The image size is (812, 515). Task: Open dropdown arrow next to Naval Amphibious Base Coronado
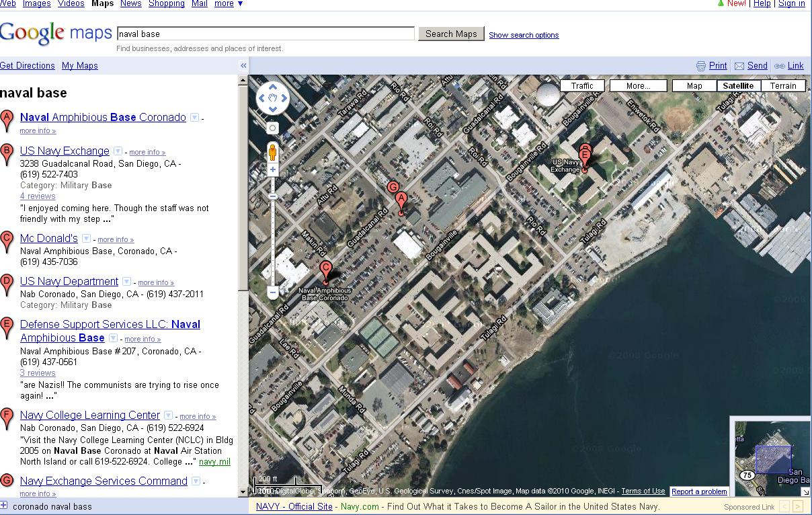(194, 118)
